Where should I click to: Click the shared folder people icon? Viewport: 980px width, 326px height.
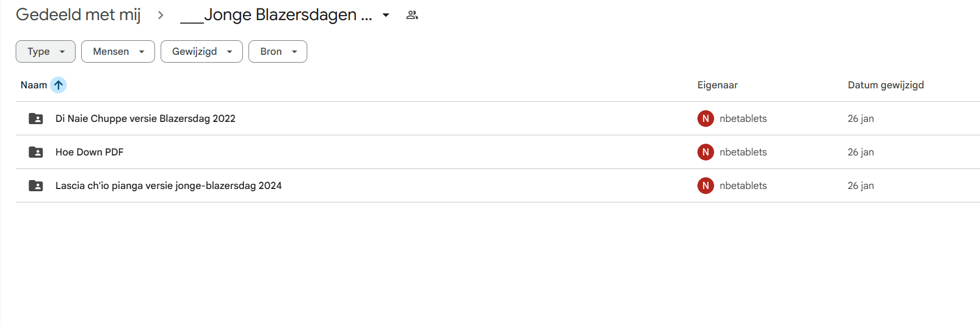click(412, 15)
